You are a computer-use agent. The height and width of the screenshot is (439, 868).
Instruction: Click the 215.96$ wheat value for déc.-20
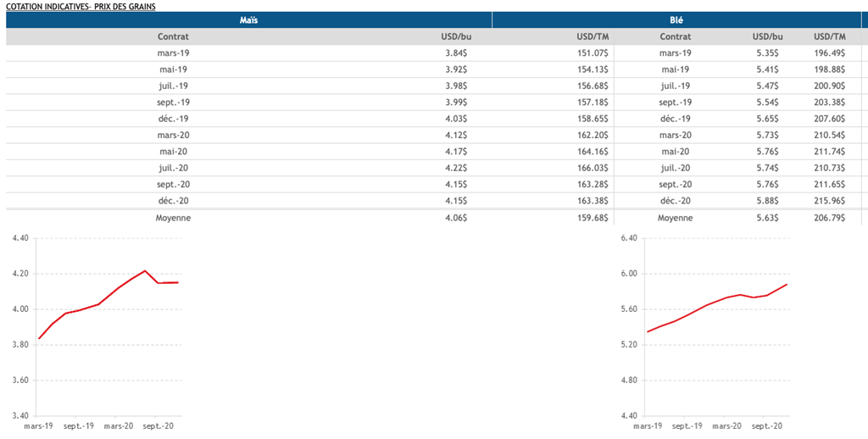[x=829, y=201]
